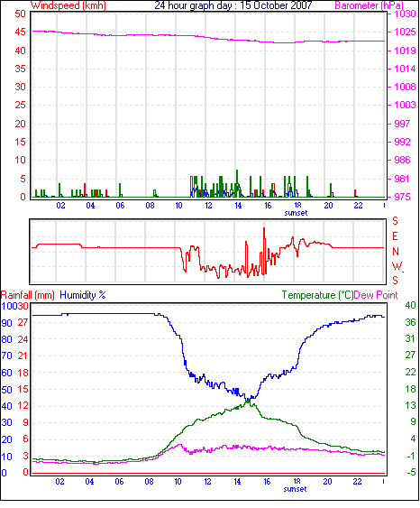Click the 22 hour tick on the bottom graph
The width and height of the screenshot is (420, 508).
point(357,482)
